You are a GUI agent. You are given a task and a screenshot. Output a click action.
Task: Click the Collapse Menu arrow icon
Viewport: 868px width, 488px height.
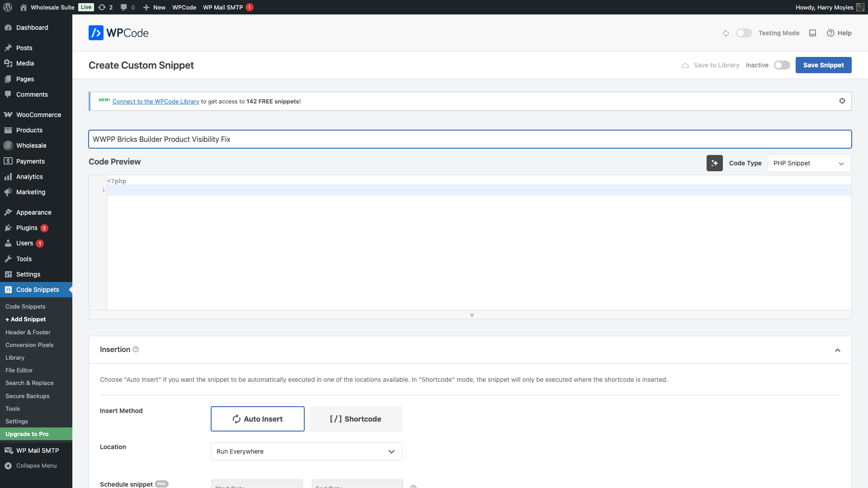coord(9,465)
